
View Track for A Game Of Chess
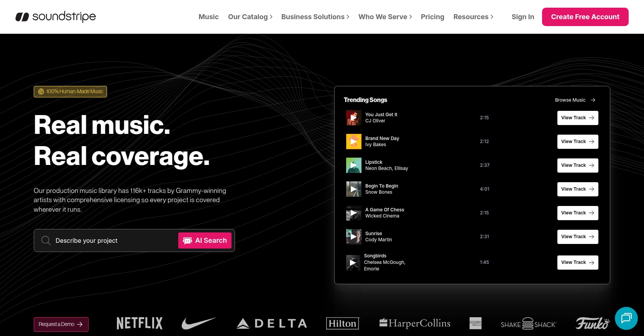(x=578, y=213)
